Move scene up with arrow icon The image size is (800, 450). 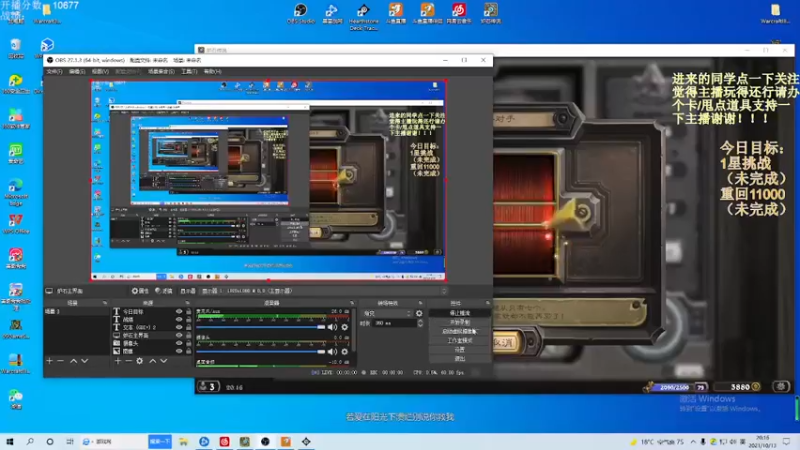click(x=73, y=361)
